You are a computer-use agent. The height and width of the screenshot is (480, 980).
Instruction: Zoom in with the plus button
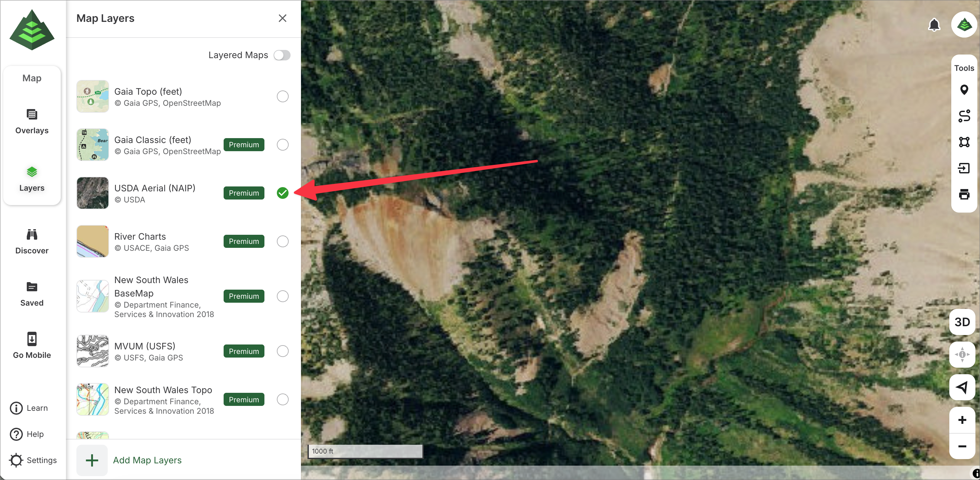click(x=962, y=420)
